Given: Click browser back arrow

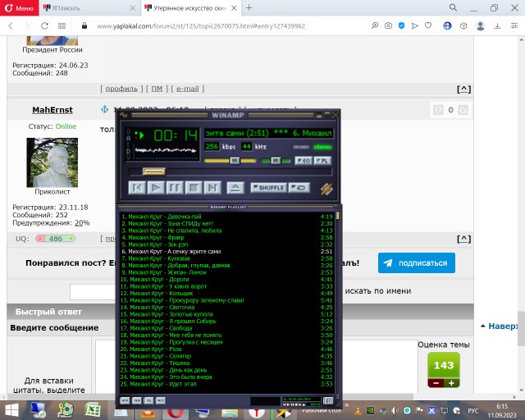Looking at the screenshot, I should pyautogui.click(x=11, y=25).
